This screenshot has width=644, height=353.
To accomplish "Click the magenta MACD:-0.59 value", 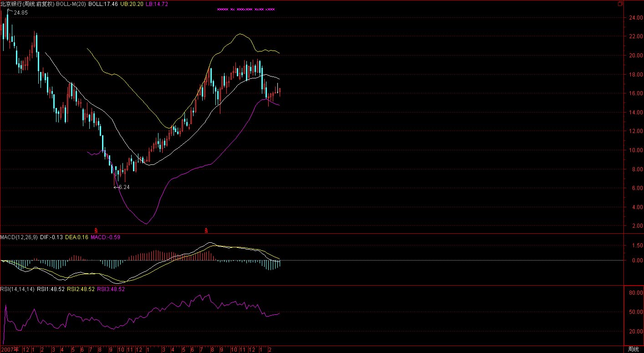I will 105,237.
